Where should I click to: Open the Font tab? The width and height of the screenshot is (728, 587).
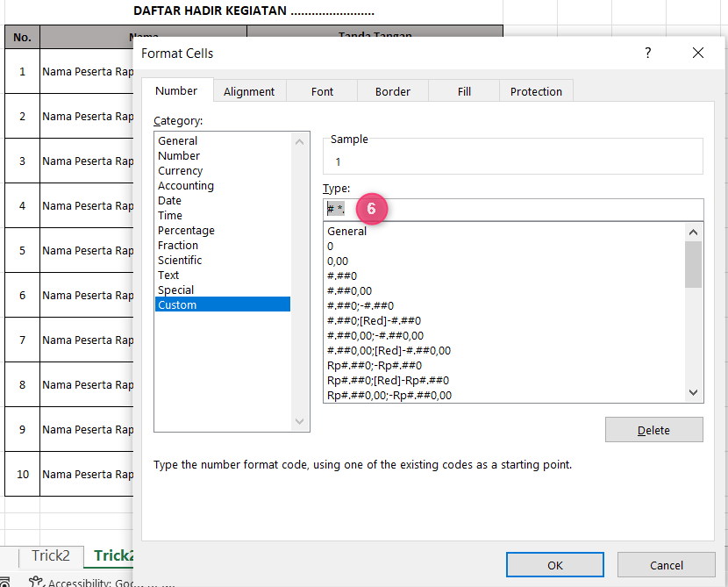coord(322,91)
